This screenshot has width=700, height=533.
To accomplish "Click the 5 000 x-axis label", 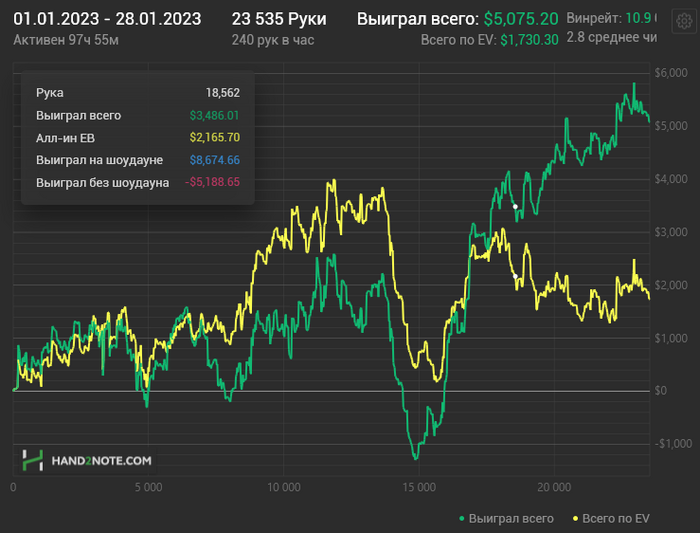I will click(x=149, y=487).
